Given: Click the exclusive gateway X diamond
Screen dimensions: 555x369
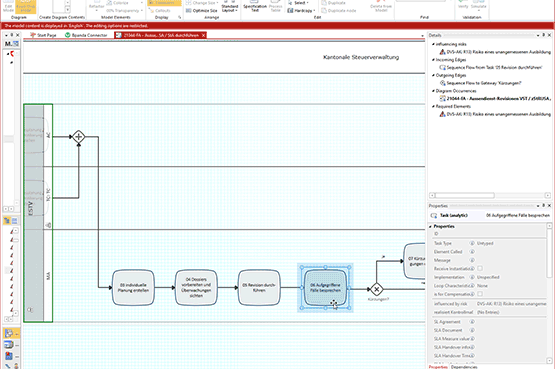Looking at the screenshot, I should [376, 289].
